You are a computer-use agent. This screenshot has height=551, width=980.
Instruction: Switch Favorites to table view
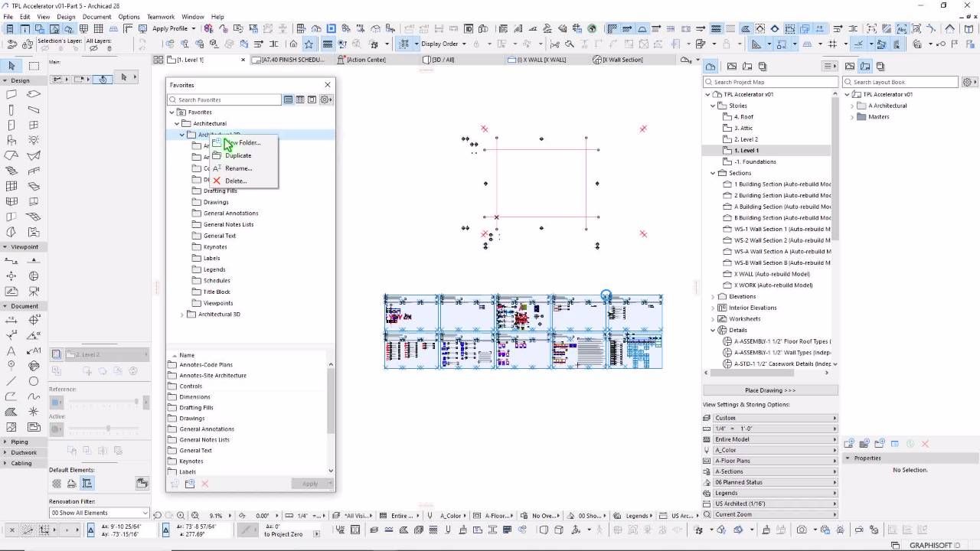300,99
